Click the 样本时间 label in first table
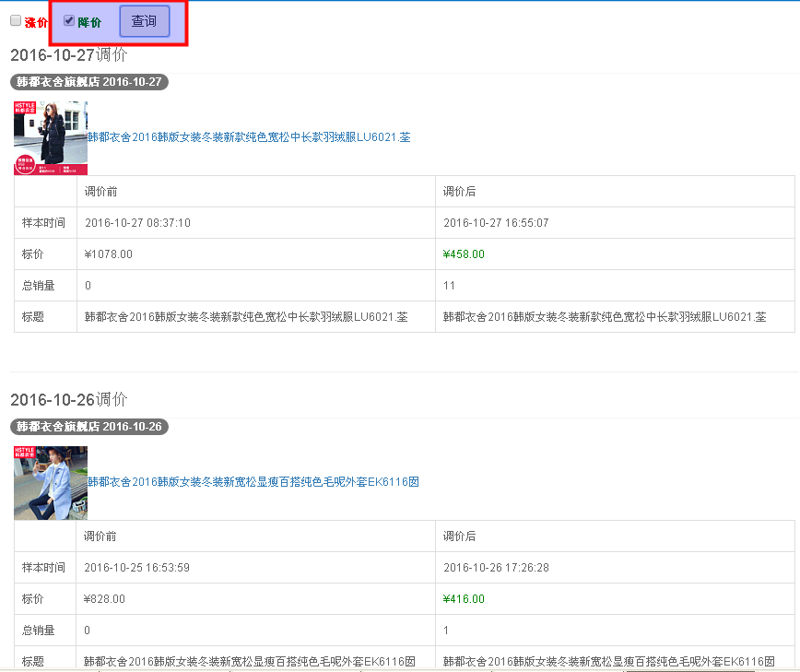The image size is (800, 672). pos(44,223)
